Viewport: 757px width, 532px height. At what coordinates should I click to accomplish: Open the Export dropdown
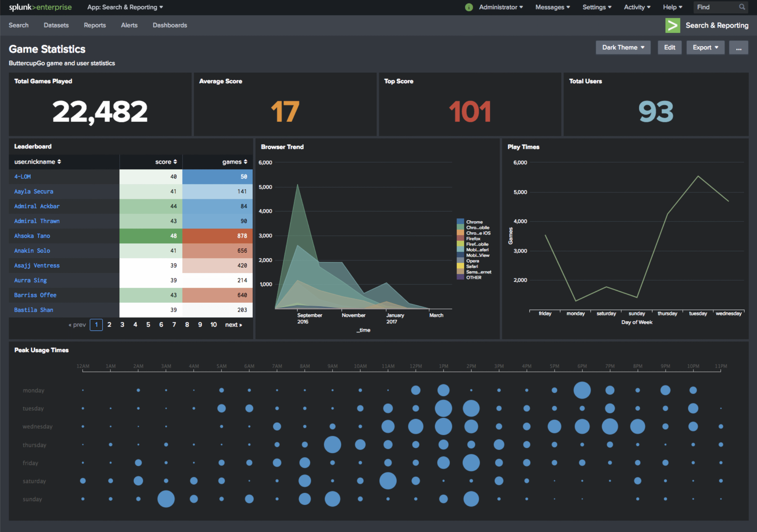coord(705,47)
